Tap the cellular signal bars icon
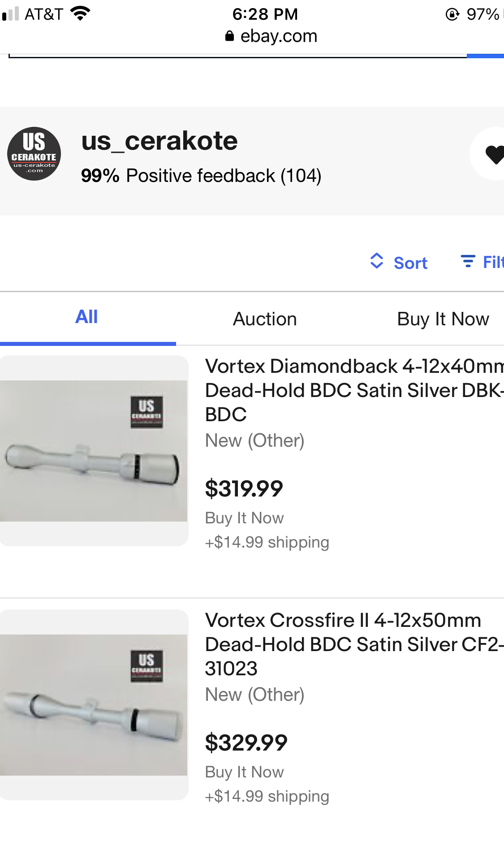The width and height of the screenshot is (504, 846). (x=10, y=14)
